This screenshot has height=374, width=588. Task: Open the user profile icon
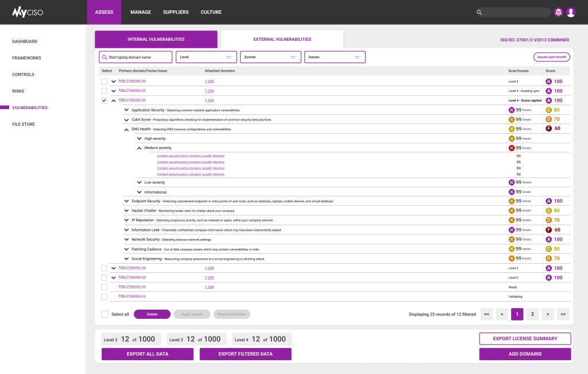(571, 12)
